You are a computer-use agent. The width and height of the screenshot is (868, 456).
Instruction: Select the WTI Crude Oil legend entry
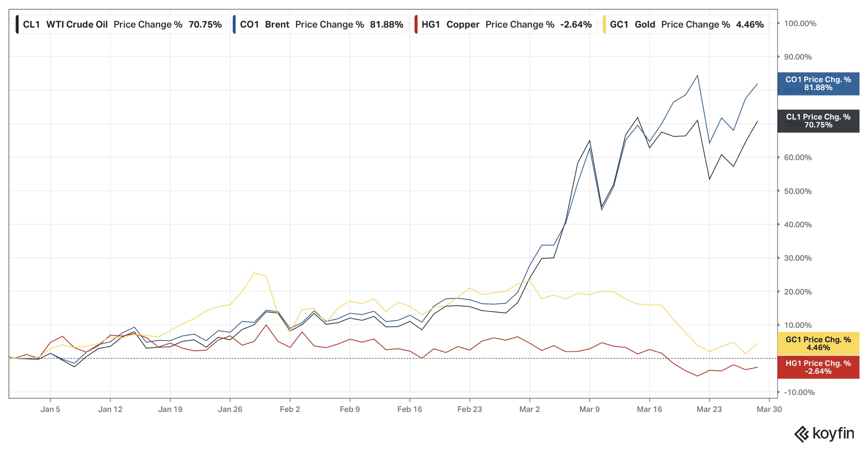pyautogui.click(x=77, y=25)
